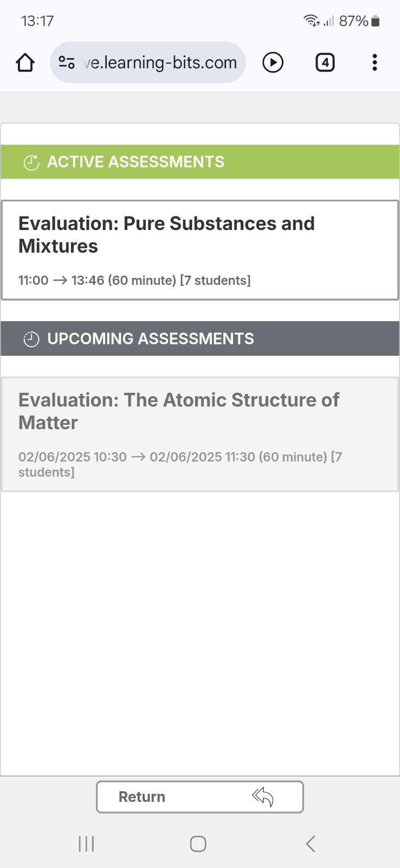Image resolution: width=400 pixels, height=868 pixels.
Task: Tap the 02/06/2025 schedule details text
Action: tap(180, 464)
